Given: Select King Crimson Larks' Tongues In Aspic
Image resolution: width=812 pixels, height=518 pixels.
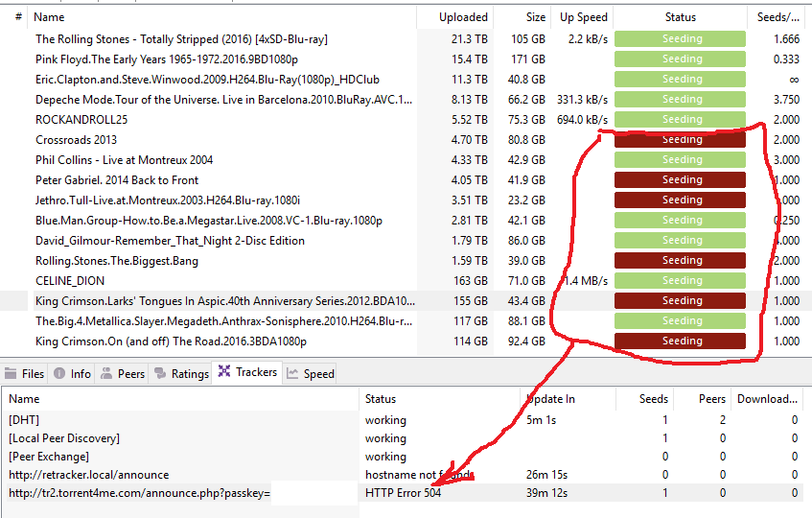Looking at the screenshot, I should [224, 301].
